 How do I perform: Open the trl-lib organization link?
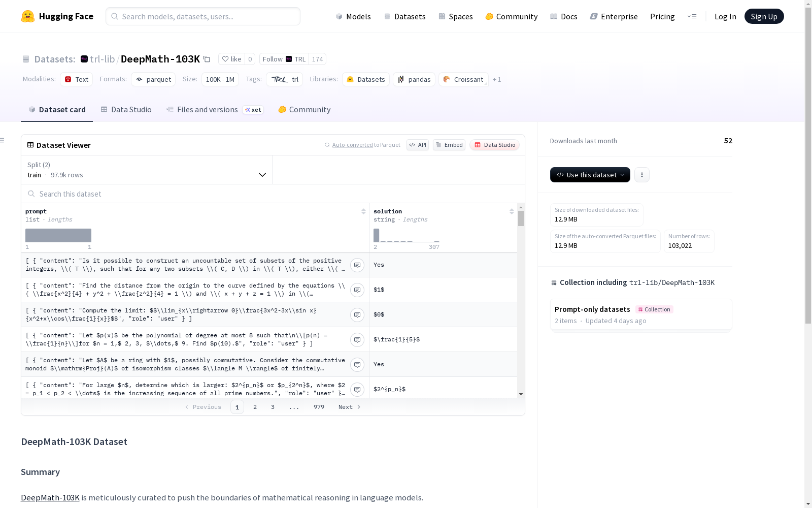point(103,59)
